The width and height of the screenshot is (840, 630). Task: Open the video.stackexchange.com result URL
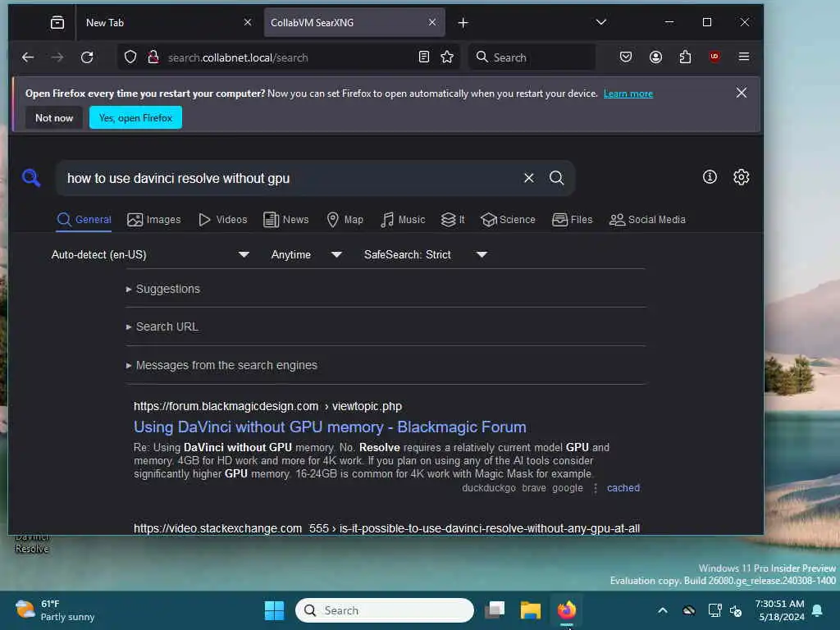pyautogui.click(x=386, y=528)
